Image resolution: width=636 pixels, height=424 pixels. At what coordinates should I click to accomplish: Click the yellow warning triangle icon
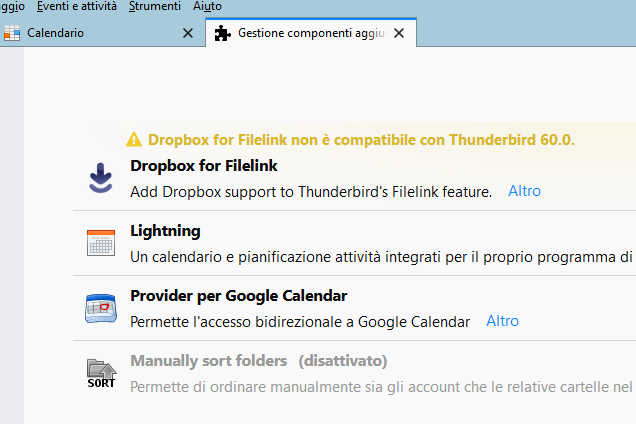point(134,140)
